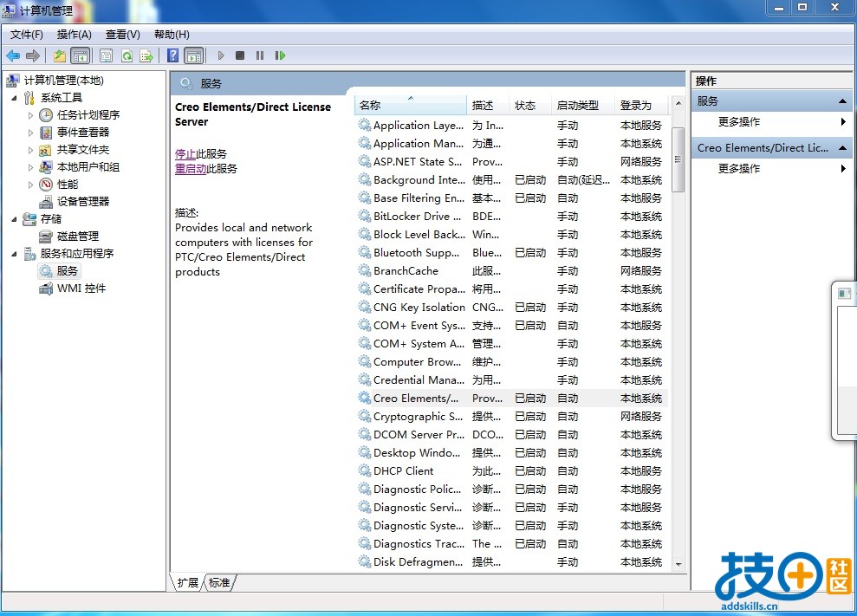Open the 查看(V) menu
The width and height of the screenshot is (857, 616).
coord(123,35)
